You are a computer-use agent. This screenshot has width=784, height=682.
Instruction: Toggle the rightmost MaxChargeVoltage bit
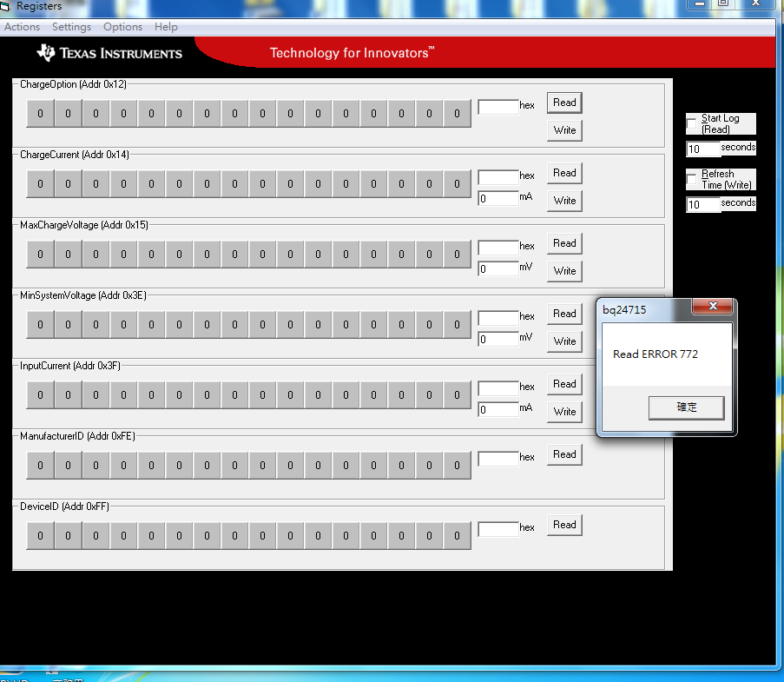pos(457,255)
